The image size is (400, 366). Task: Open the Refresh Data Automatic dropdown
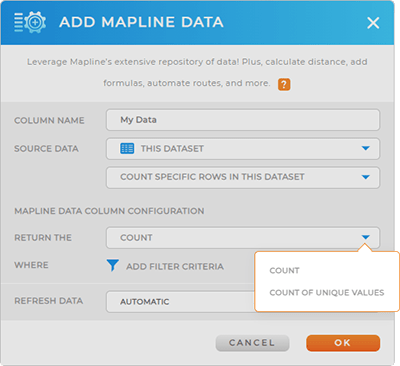[x=180, y=302]
